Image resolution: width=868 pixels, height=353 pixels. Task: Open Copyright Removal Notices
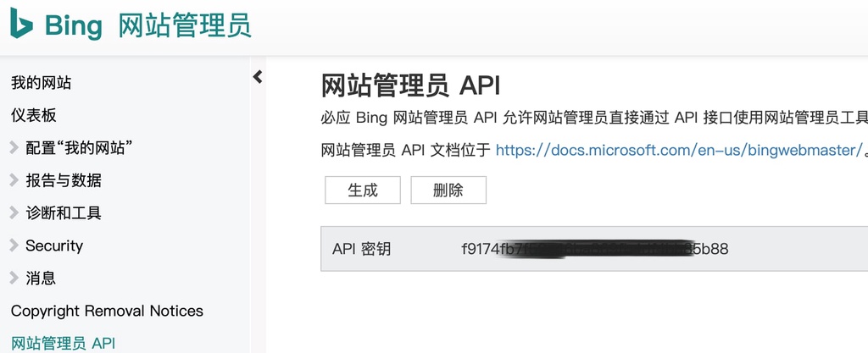[107, 311]
